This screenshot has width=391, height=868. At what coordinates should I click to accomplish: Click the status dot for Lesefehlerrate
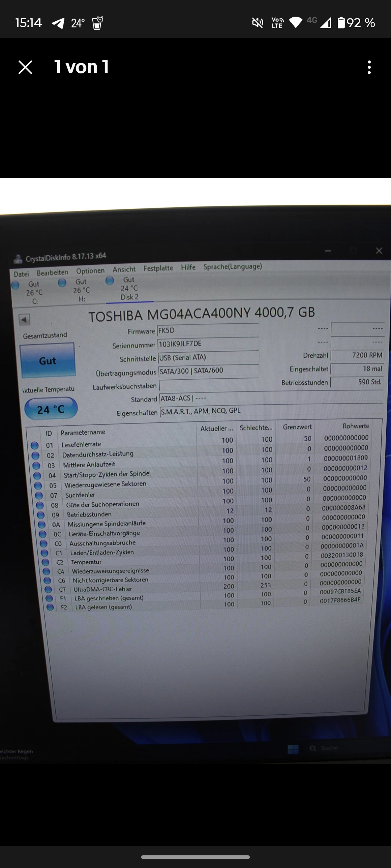click(34, 445)
